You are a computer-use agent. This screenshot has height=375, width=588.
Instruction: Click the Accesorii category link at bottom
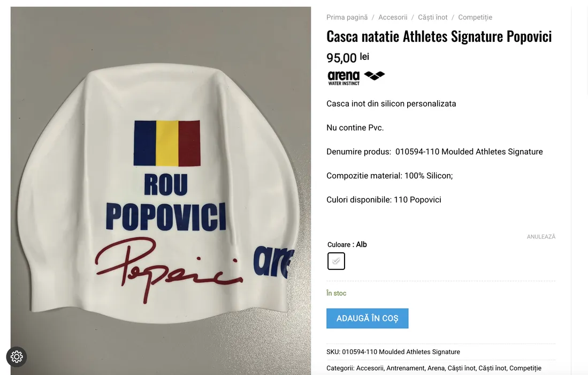(x=370, y=368)
